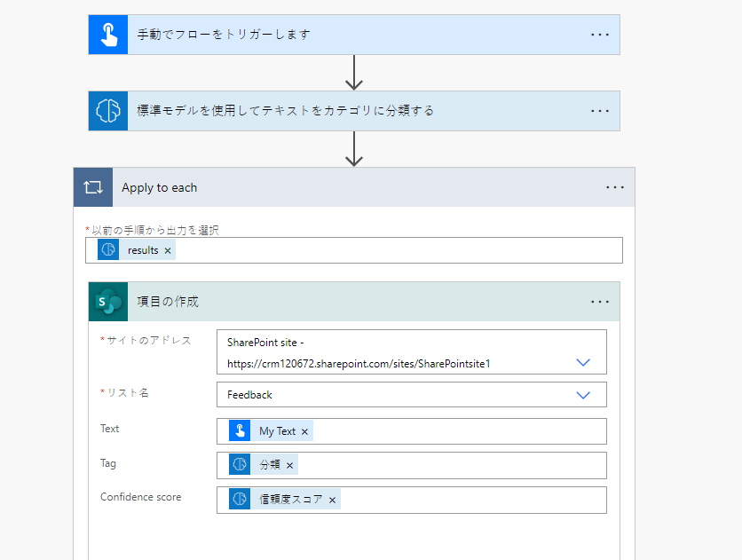This screenshot has height=560, width=742.
Task: Click the manual trigger hand icon
Action: coord(108,35)
